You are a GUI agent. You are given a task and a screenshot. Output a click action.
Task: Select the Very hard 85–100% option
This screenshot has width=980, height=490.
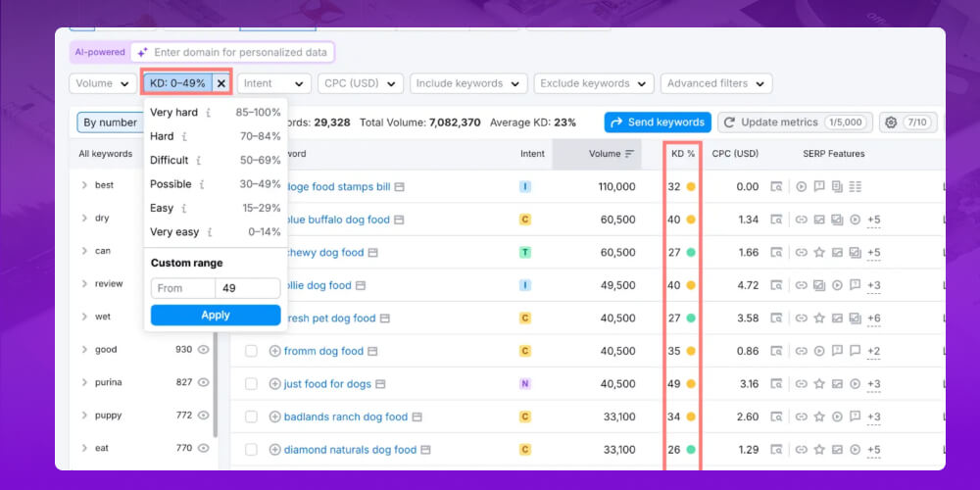(216, 113)
